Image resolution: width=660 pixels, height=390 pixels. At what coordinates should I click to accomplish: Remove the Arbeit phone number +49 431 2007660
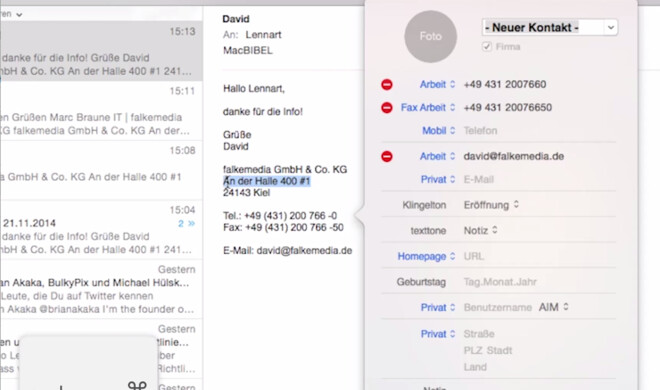(x=386, y=85)
